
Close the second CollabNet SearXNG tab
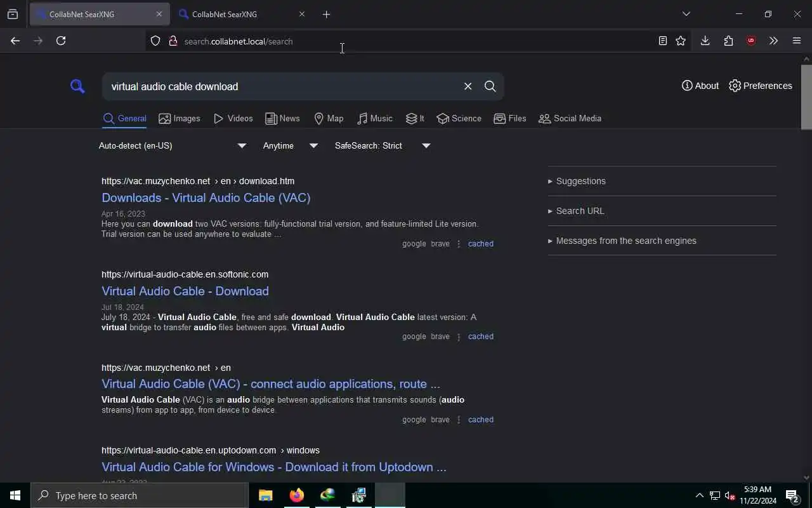[x=302, y=14]
